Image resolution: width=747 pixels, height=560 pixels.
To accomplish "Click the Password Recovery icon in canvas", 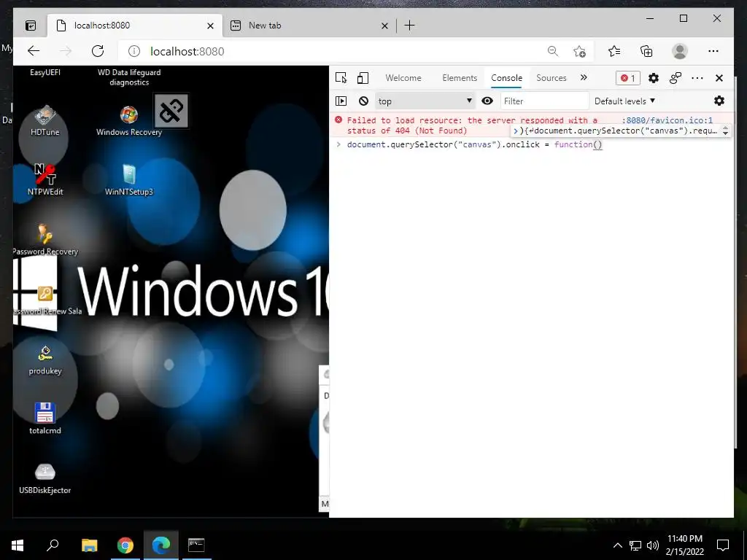I will (x=44, y=239).
